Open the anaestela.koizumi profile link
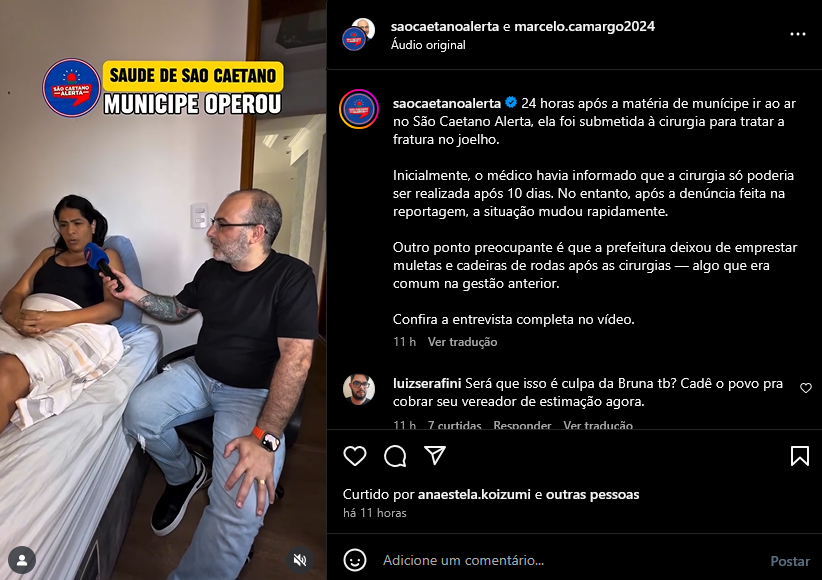 click(x=474, y=495)
